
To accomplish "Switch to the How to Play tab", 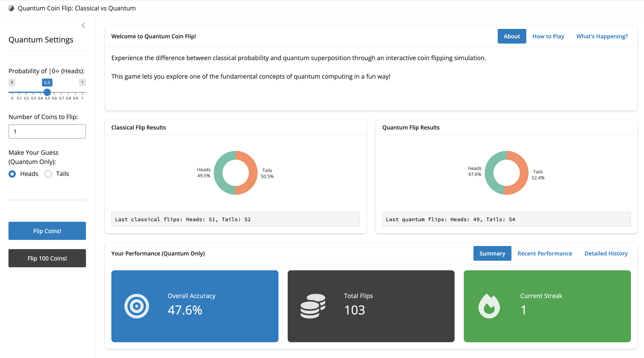I will click(548, 36).
